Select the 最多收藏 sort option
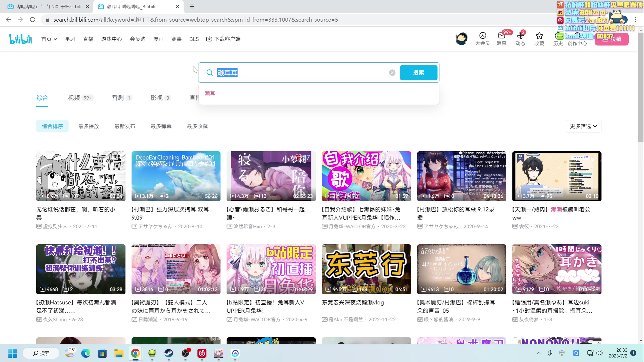The width and height of the screenshot is (644, 362). [x=197, y=126]
